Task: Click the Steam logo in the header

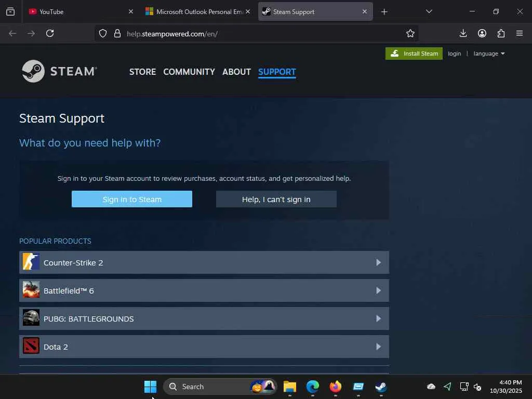Action: pyautogui.click(x=59, y=71)
